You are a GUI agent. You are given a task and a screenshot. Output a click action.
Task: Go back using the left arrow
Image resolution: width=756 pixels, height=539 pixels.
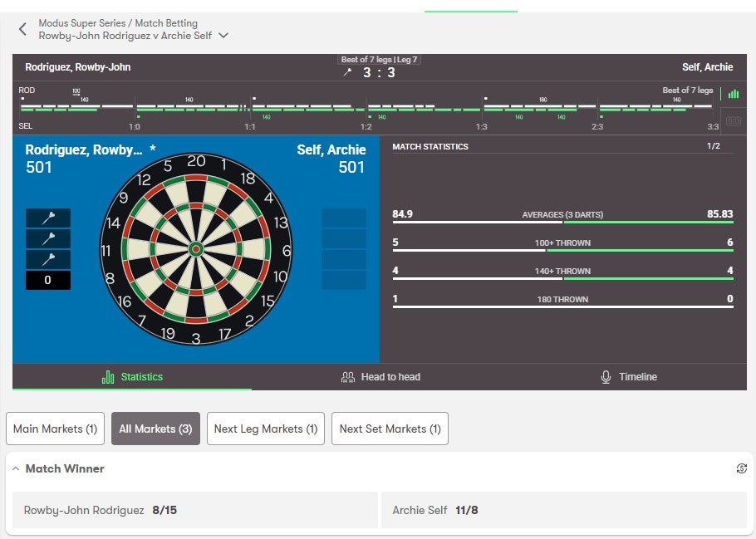point(22,30)
